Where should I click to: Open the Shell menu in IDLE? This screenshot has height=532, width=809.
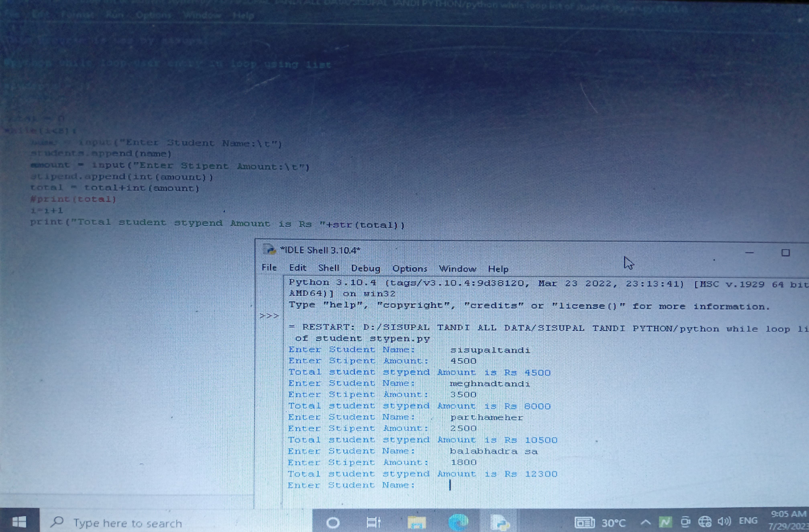tap(328, 268)
